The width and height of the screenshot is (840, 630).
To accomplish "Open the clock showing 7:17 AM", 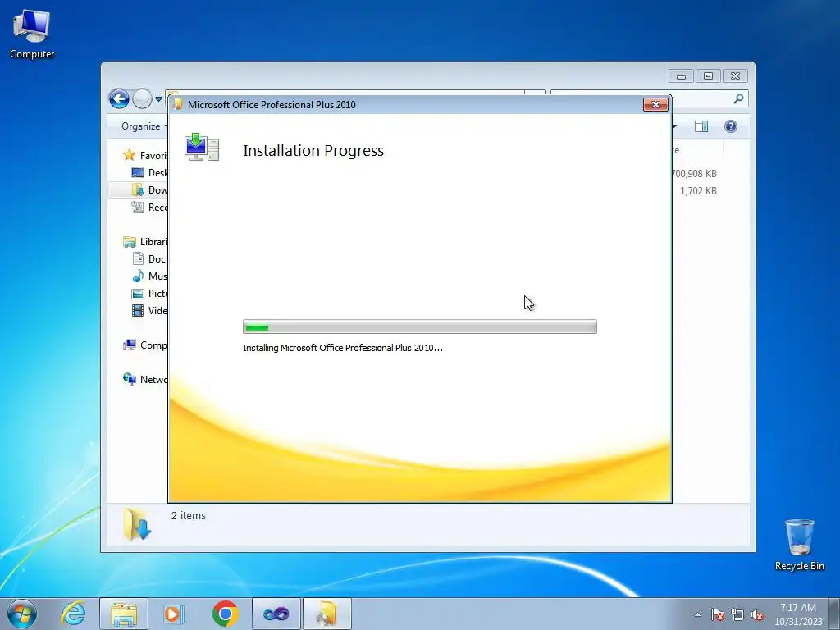I will click(x=797, y=614).
